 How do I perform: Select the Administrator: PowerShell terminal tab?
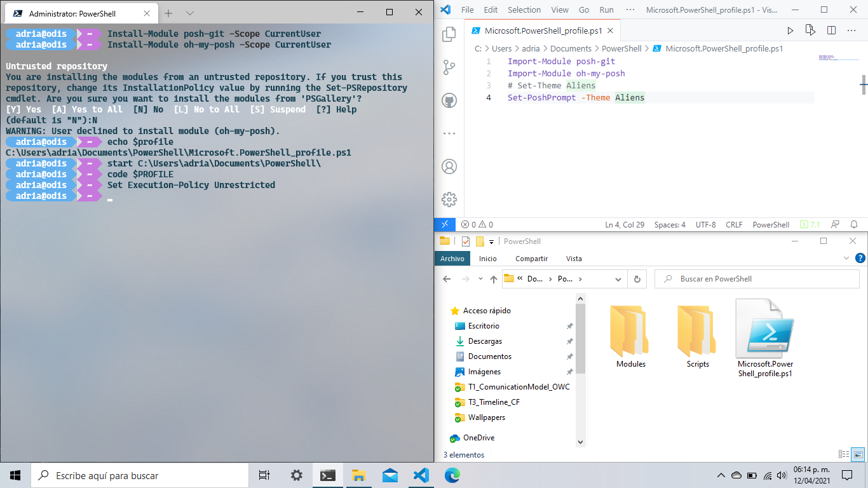coord(80,13)
